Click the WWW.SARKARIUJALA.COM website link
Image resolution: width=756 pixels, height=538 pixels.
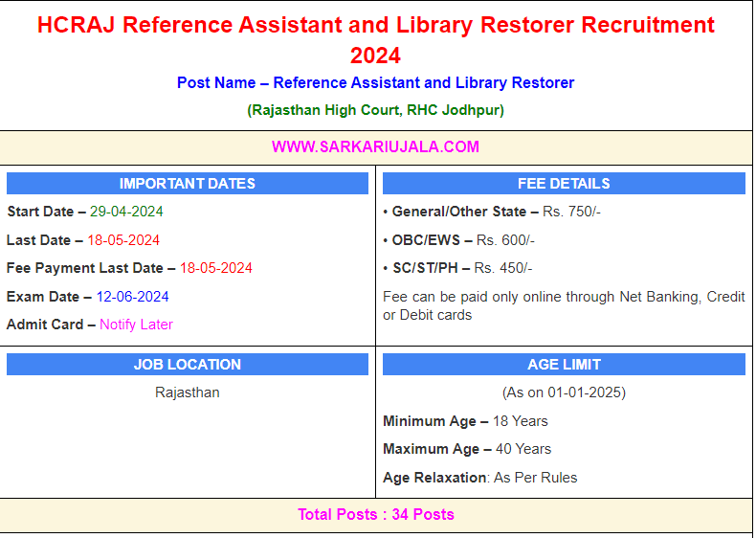[375, 146]
